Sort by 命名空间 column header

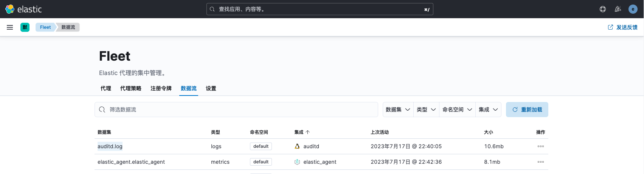click(x=259, y=132)
